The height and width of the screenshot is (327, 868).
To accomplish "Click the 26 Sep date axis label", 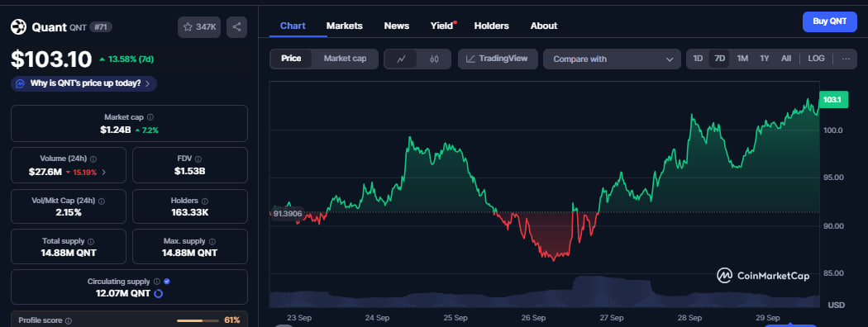I will tap(534, 318).
